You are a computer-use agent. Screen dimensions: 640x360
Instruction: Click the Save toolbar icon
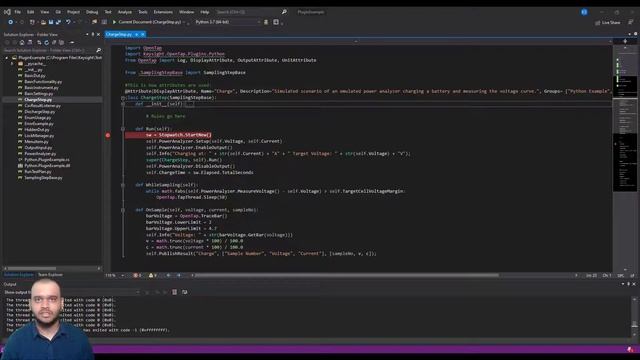[x=51, y=22]
